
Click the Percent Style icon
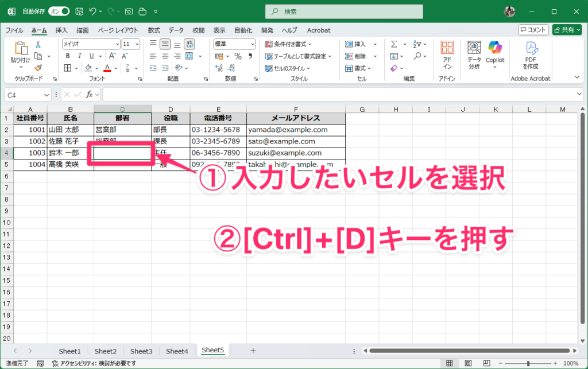(238, 56)
